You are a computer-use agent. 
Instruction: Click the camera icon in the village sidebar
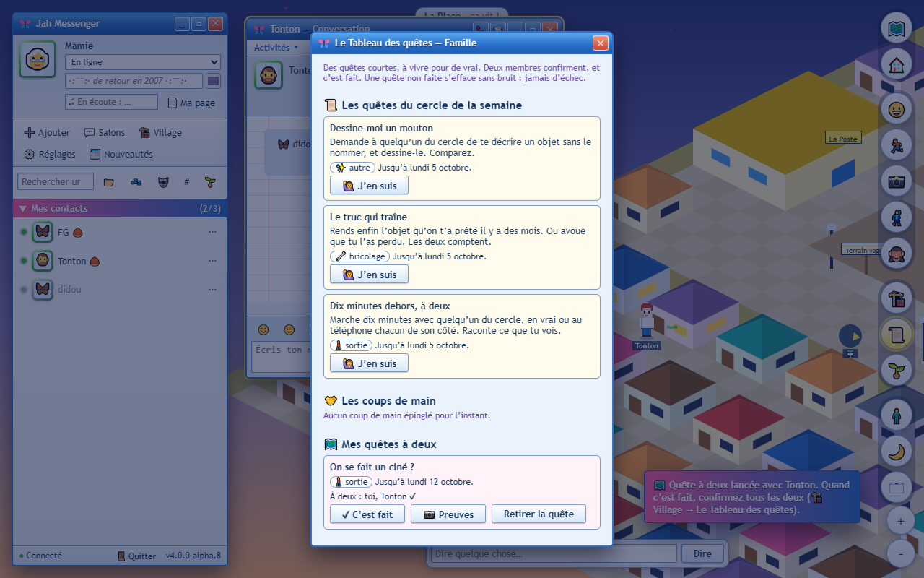point(896,181)
